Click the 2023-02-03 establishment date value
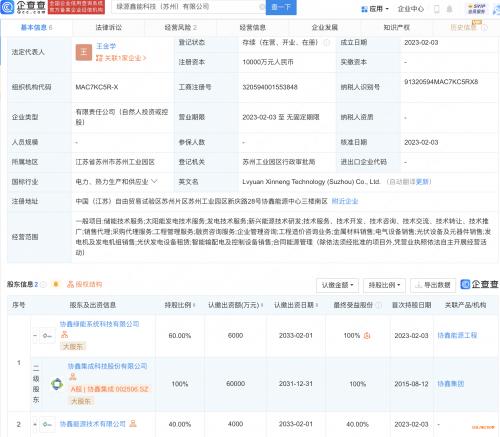500x437 pixels. tap(421, 42)
